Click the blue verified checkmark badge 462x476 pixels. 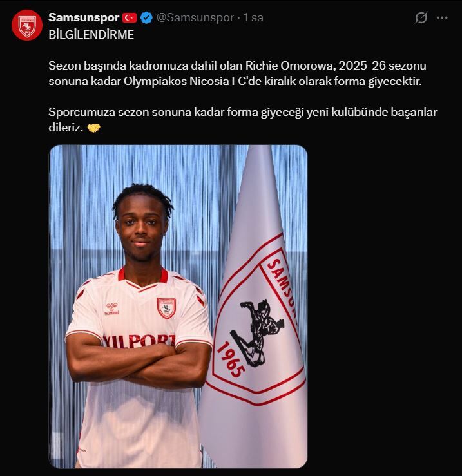pos(147,17)
